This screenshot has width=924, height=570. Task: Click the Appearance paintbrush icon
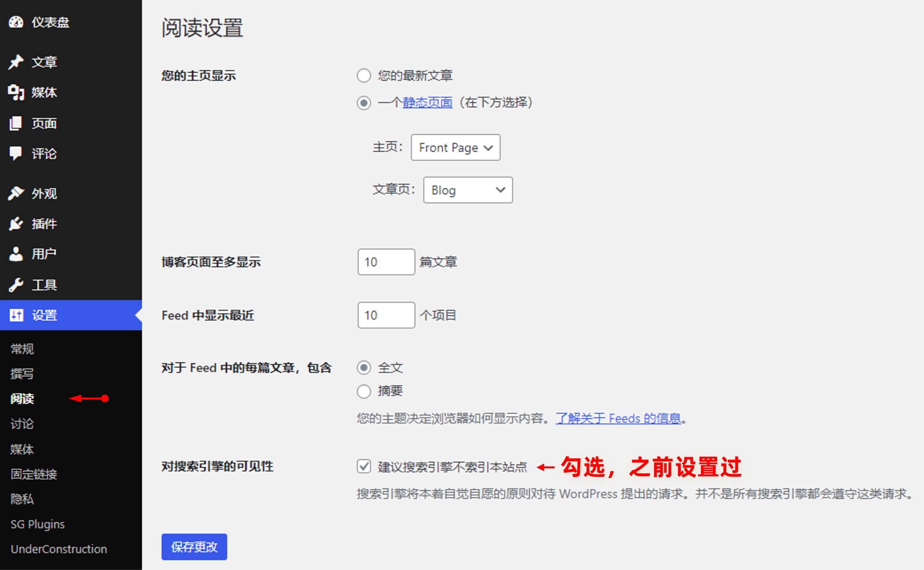pyautogui.click(x=16, y=193)
